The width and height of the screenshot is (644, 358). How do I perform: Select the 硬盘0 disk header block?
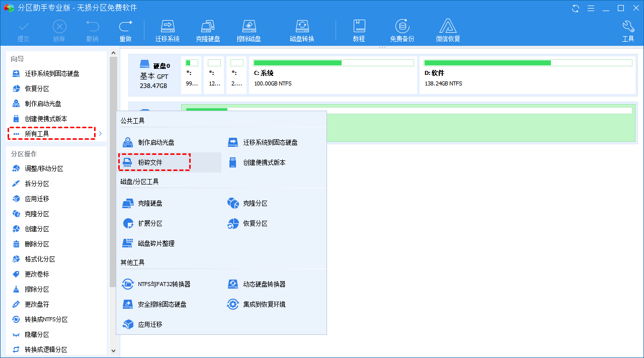154,75
